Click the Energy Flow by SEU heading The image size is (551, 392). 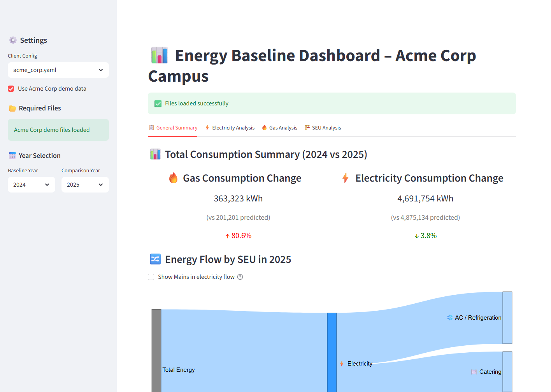228,259
